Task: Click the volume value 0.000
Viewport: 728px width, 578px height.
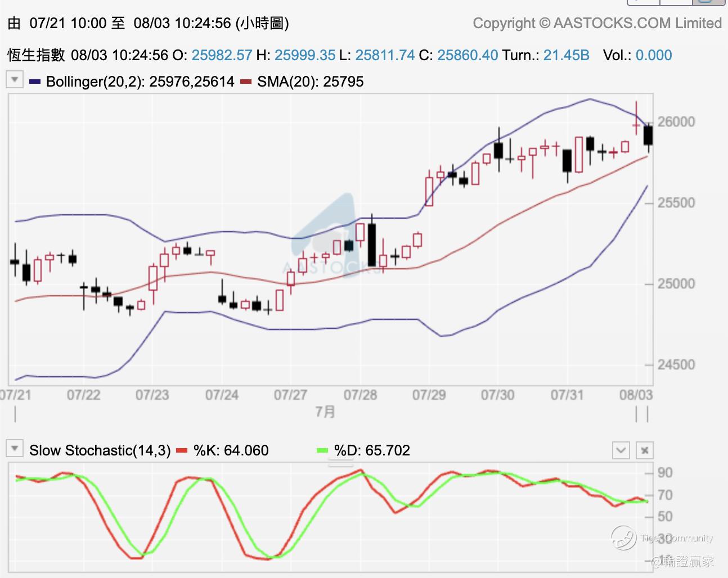Action: 654,55
